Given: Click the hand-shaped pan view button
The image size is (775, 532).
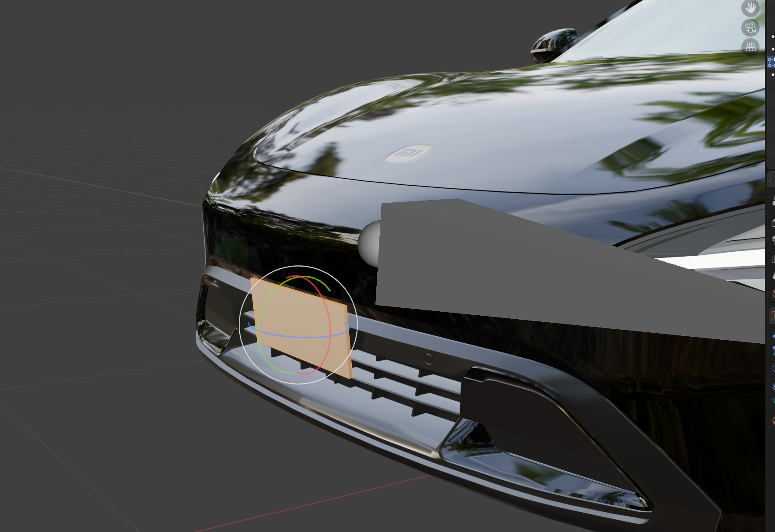Looking at the screenshot, I should tap(750, 7).
